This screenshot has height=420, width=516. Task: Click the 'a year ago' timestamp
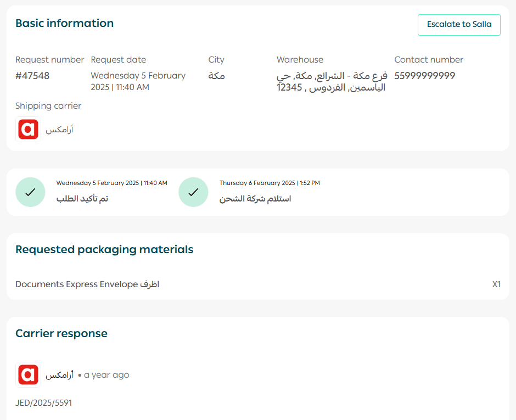click(106, 375)
